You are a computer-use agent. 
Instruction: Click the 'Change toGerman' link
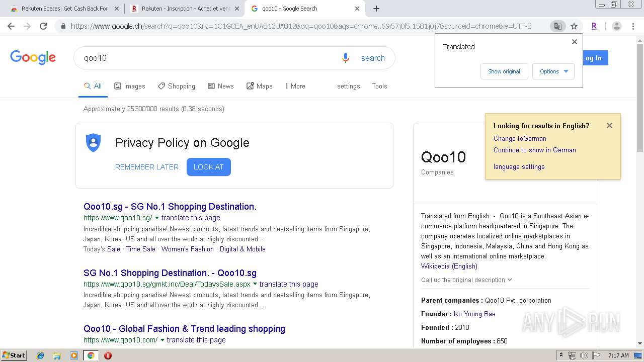click(520, 138)
